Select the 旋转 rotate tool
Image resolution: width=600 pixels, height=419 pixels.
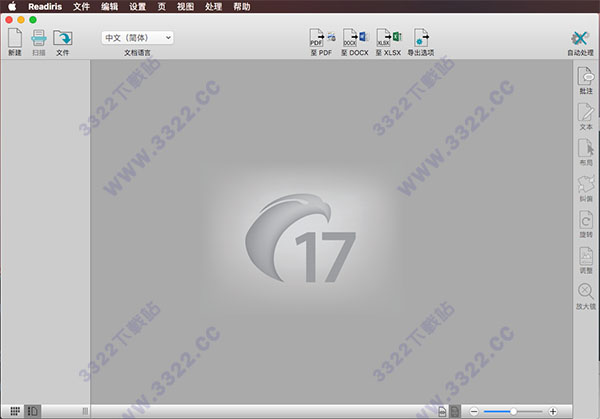pos(585,220)
